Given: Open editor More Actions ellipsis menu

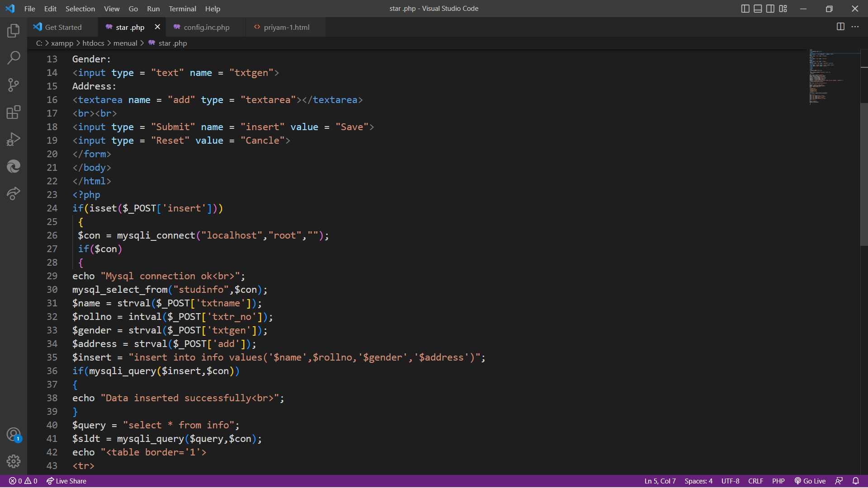Looking at the screenshot, I should point(855,27).
